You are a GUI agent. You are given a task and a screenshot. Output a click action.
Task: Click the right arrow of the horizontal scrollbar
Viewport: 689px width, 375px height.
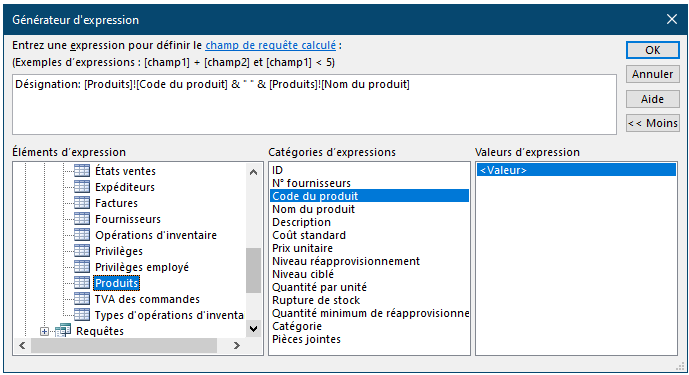click(237, 346)
